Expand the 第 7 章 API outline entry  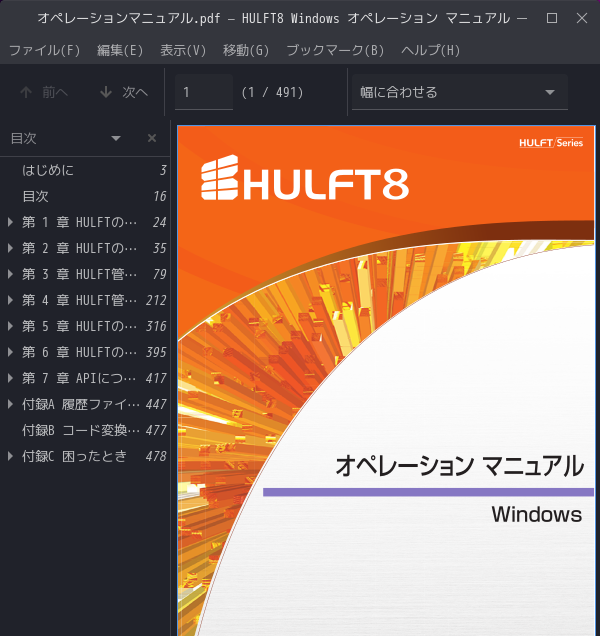[x=10, y=378]
